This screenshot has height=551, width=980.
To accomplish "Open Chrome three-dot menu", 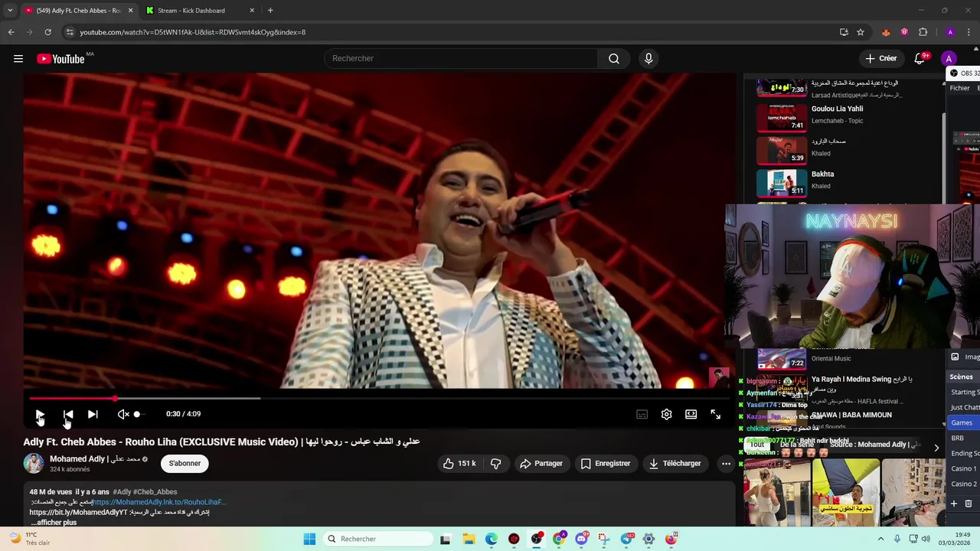I will [969, 32].
